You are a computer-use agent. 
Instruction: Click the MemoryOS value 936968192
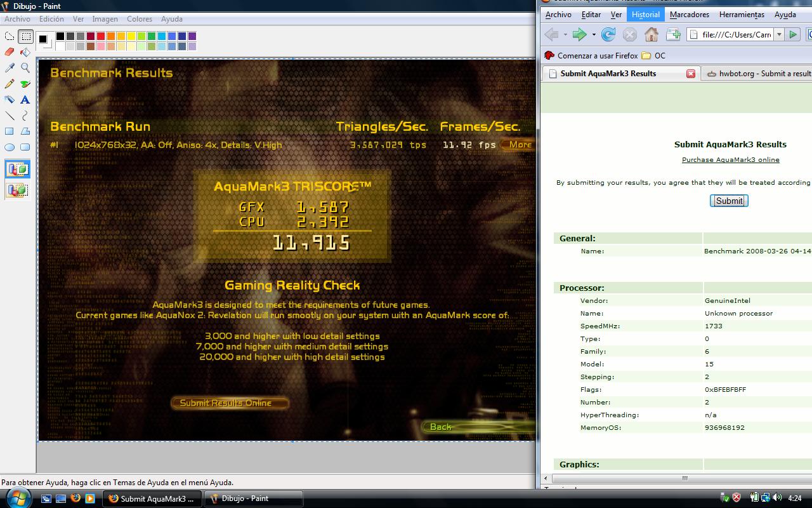pyautogui.click(x=724, y=428)
